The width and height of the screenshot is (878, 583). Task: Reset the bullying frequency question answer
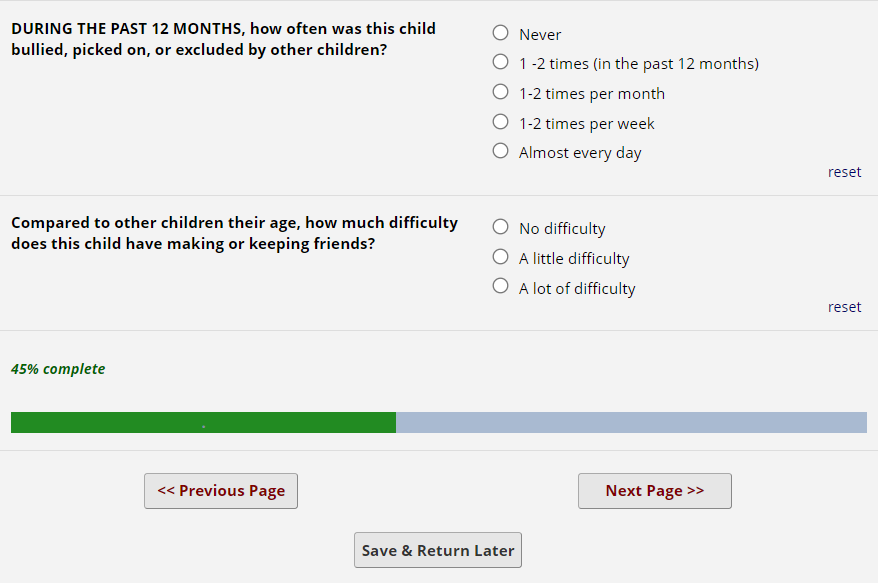pyautogui.click(x=844, y=172)
